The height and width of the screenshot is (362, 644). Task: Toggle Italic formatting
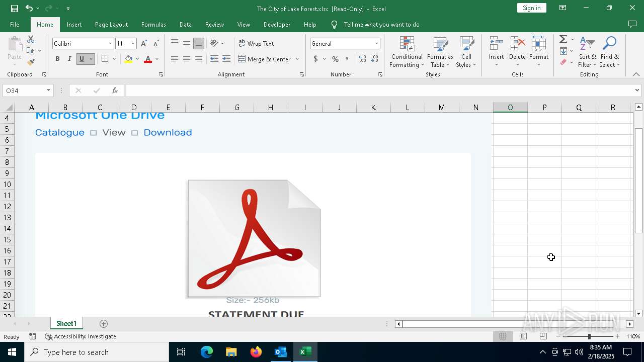point(69,59)
